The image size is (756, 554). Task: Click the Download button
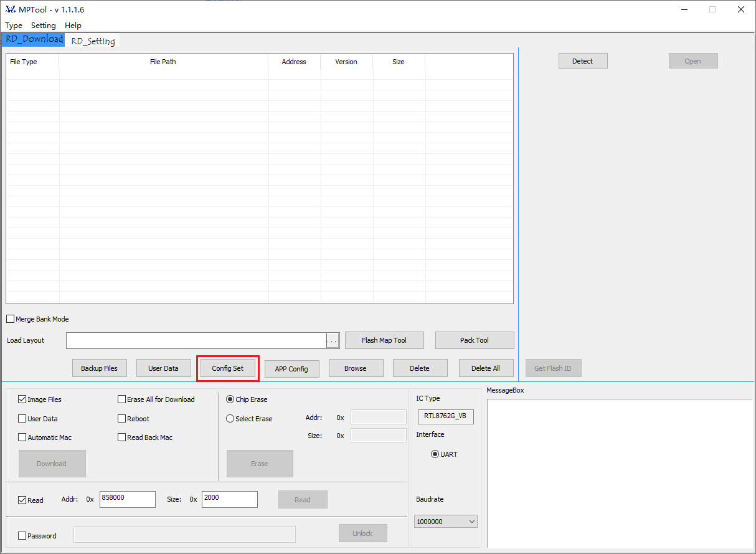point(52,464)
